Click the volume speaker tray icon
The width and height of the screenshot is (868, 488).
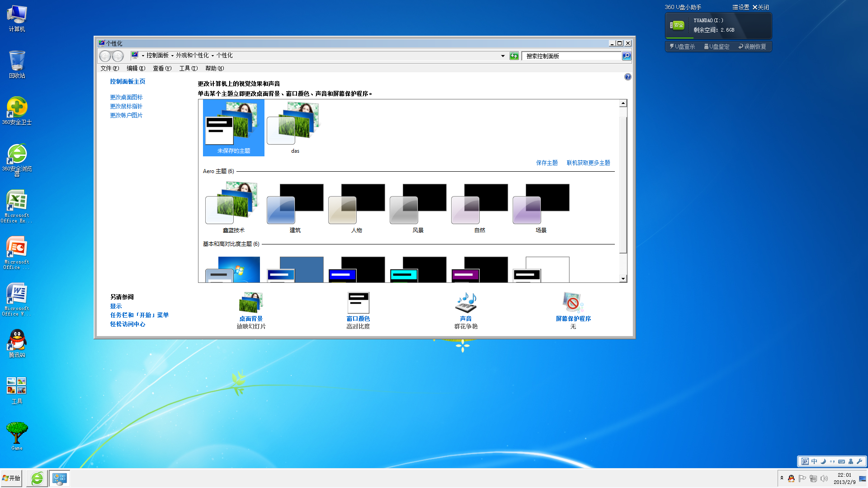824,479
